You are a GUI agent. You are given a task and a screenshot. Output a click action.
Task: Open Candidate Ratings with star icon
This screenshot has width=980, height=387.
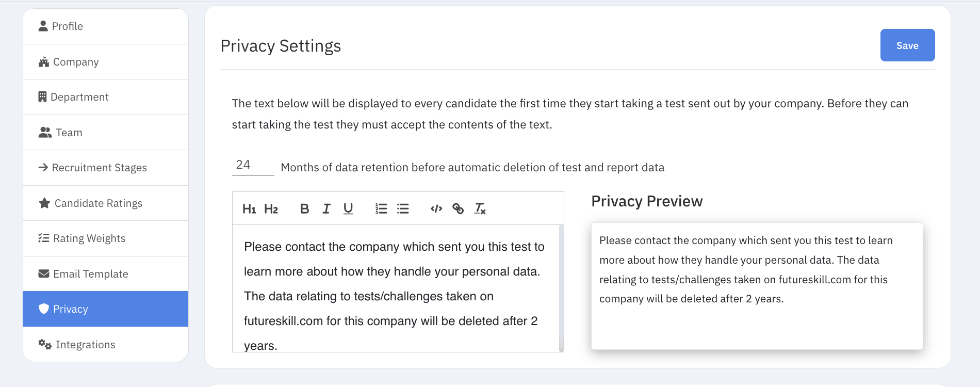click(x=106, y=203)
